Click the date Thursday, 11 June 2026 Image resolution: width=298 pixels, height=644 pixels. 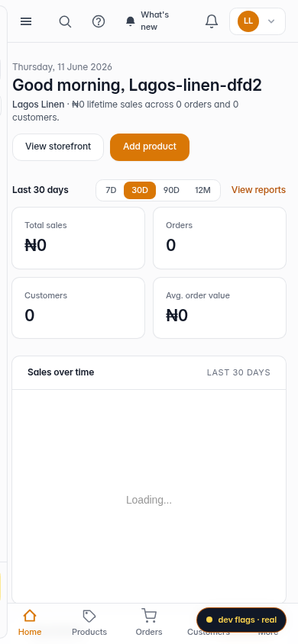62,67
